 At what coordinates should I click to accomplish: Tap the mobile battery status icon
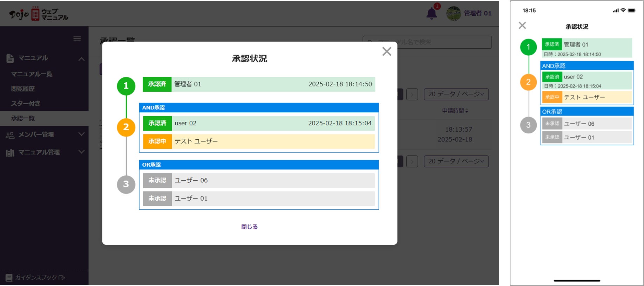632,11
